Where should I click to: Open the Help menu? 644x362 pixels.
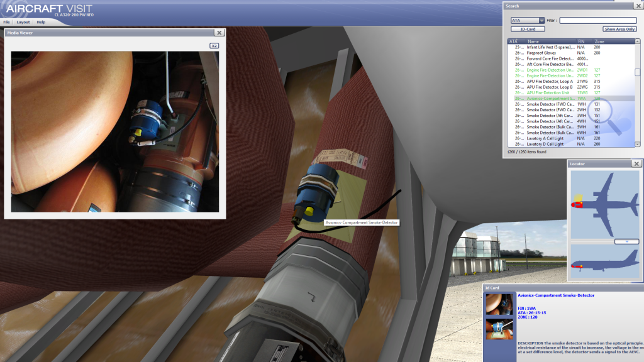click(41, 22)
